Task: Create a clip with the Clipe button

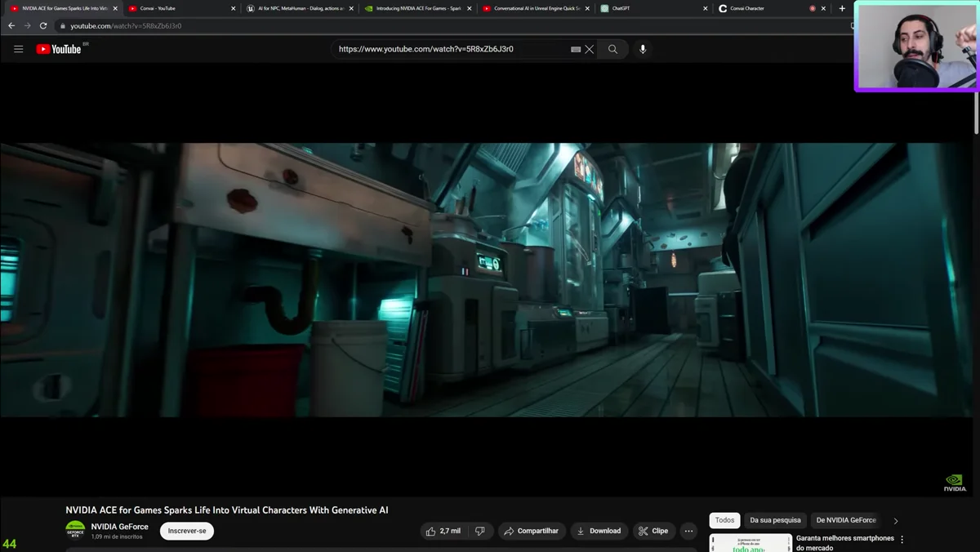Action: tap(653, 531)
